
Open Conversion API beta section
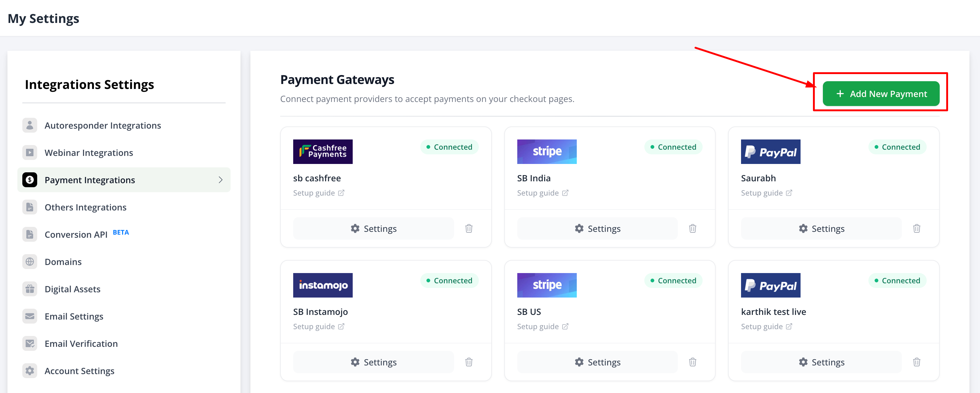tap(76, 234)
